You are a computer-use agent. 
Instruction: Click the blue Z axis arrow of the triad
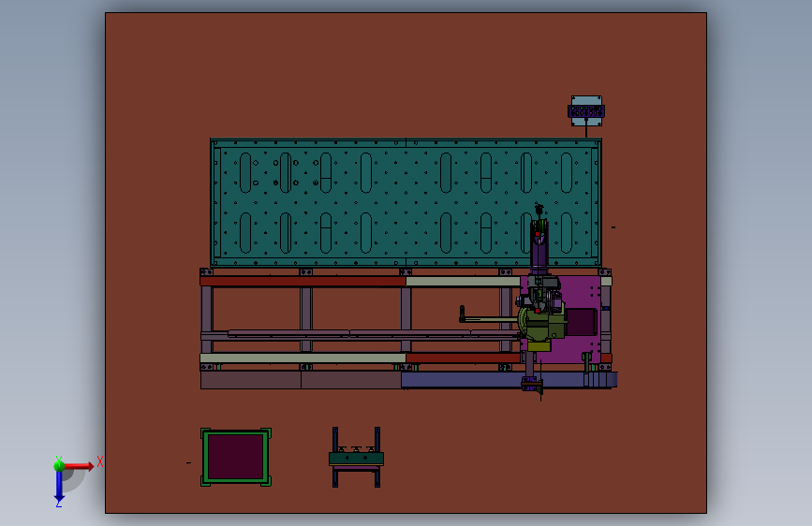tap(59, 486)
